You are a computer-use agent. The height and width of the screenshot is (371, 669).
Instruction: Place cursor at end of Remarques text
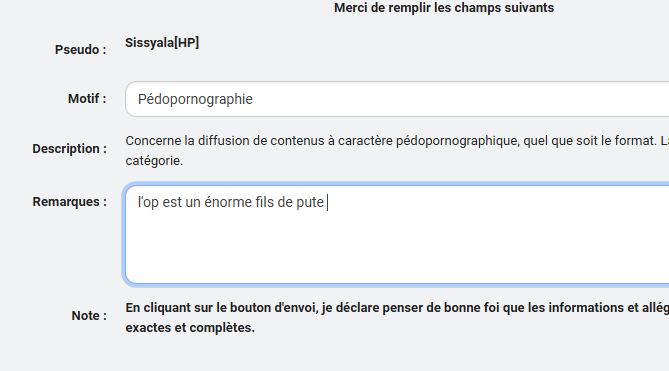click(326, 202)
